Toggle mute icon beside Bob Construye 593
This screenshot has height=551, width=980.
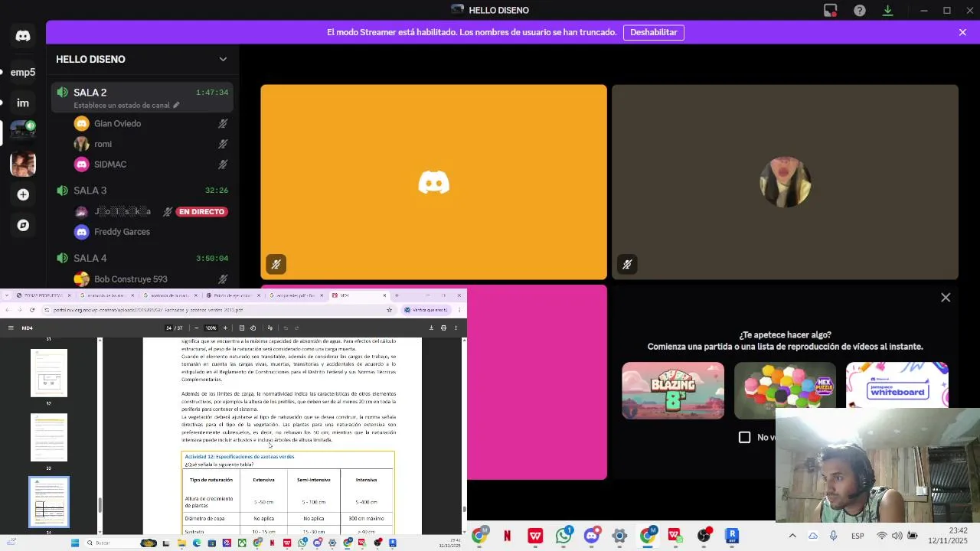223,279
